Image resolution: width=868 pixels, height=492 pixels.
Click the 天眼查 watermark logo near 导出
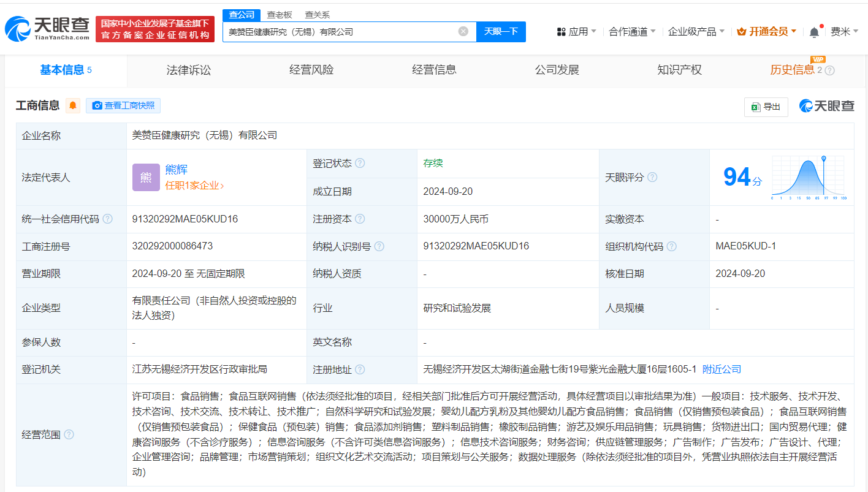click(826, 106)
